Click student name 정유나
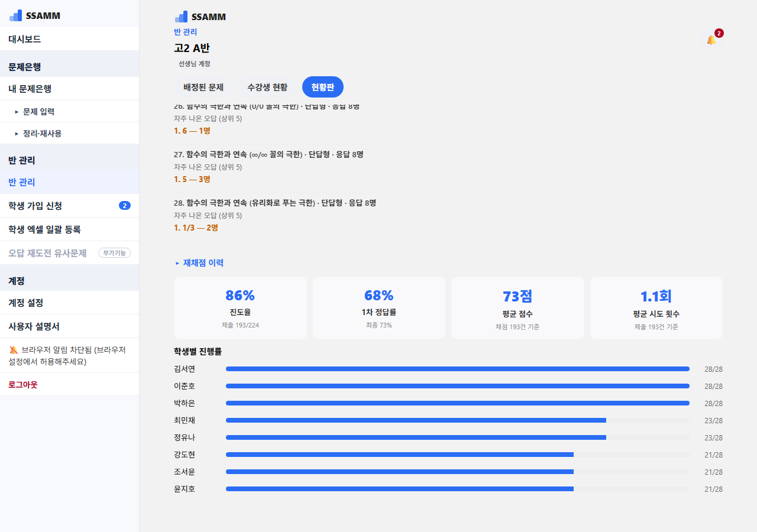757x532 pixels. click(x=185, y=437)
